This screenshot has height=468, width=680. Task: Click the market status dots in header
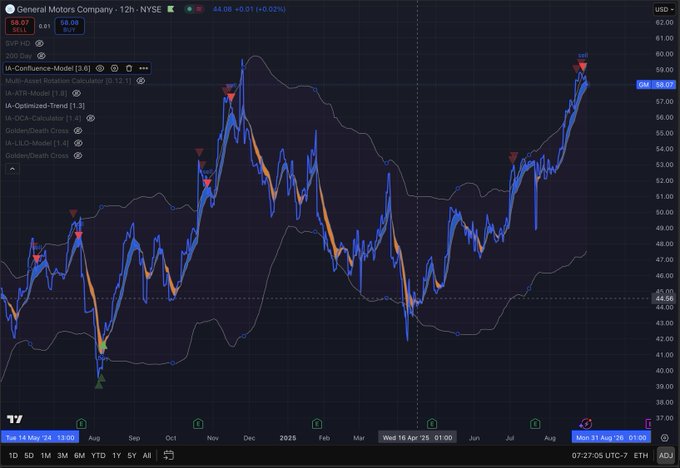click(194, 9)
